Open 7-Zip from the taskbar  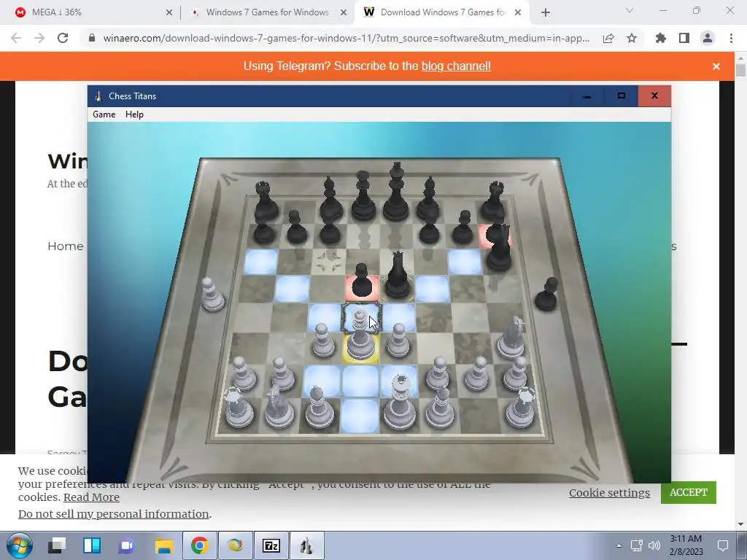[271, 545]
